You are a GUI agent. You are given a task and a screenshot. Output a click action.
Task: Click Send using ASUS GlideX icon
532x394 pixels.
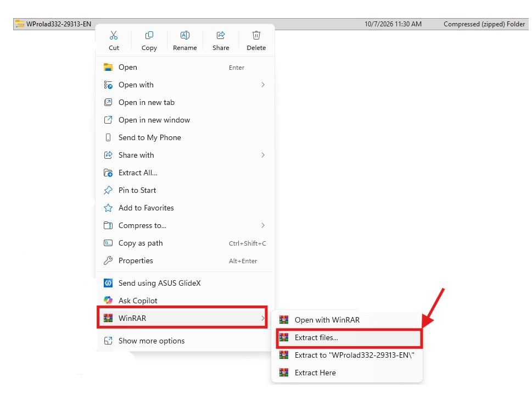tap(108, 283)
